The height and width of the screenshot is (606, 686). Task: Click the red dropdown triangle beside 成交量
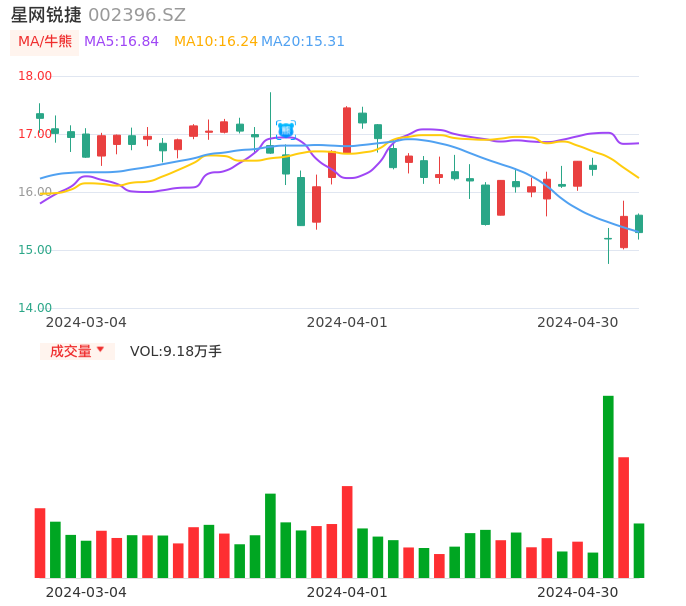pyautogui.click(x=100, y=350)
